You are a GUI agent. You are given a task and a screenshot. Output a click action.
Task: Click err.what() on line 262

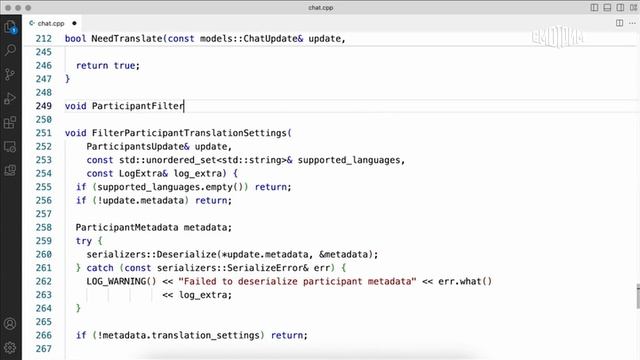pyautogui.click(x=465, y=281)
